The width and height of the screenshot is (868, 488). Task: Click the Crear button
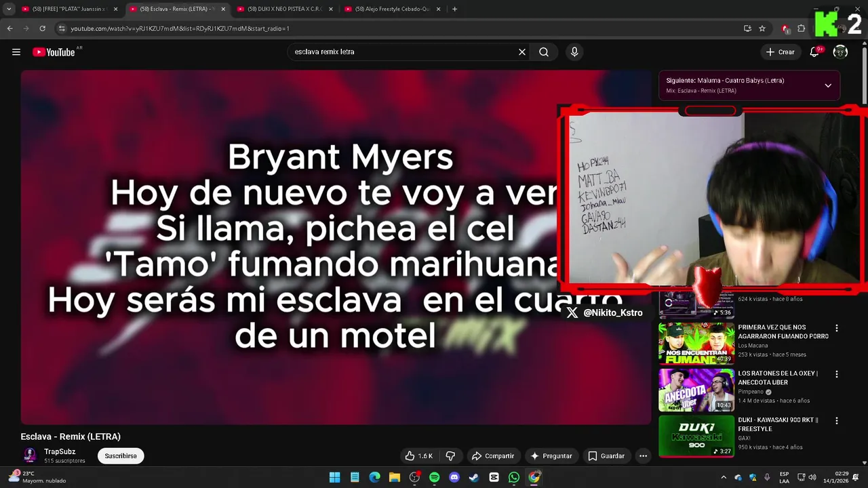coord(780,52)
